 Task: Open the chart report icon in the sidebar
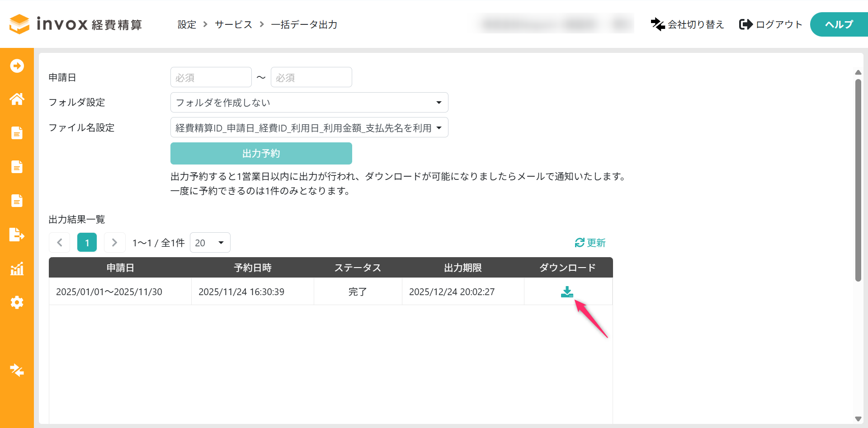tap(17, 269)
